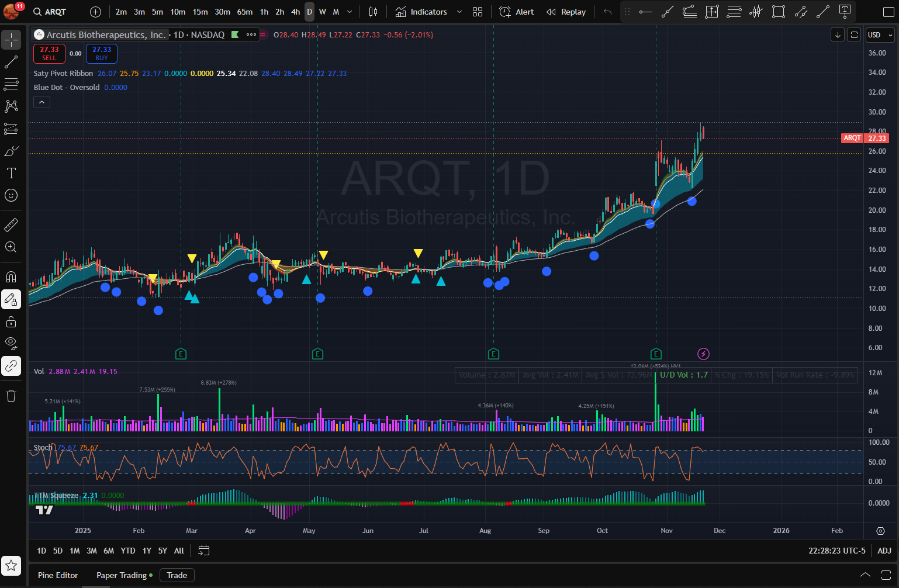This screenshot has width=899, height=588.
Task: Select horizontal line favorite tool
Action: point(645,12)
